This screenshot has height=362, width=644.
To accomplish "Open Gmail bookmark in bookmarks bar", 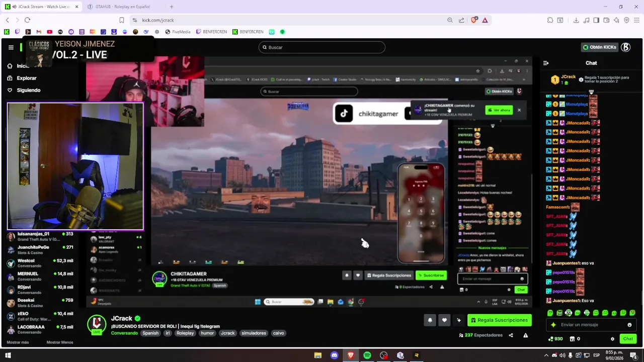I will (39, 32).
